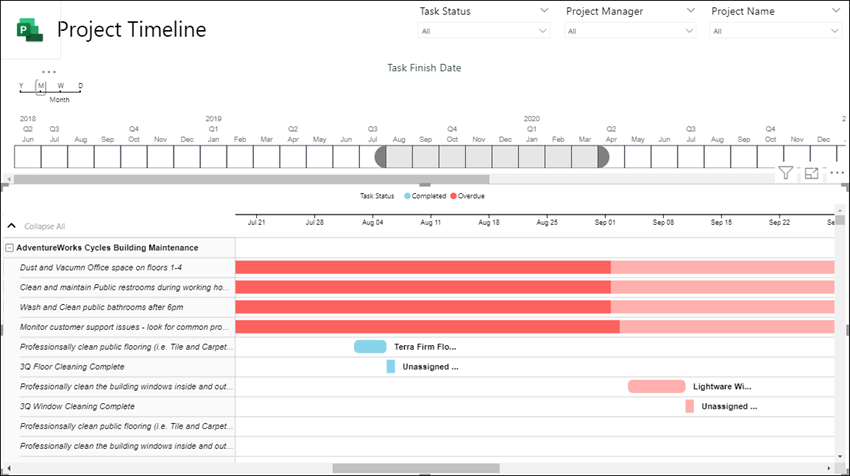Select the Jun 2018 timeline cell
This screenshot has height=476, width=850.
coord(28,157)
